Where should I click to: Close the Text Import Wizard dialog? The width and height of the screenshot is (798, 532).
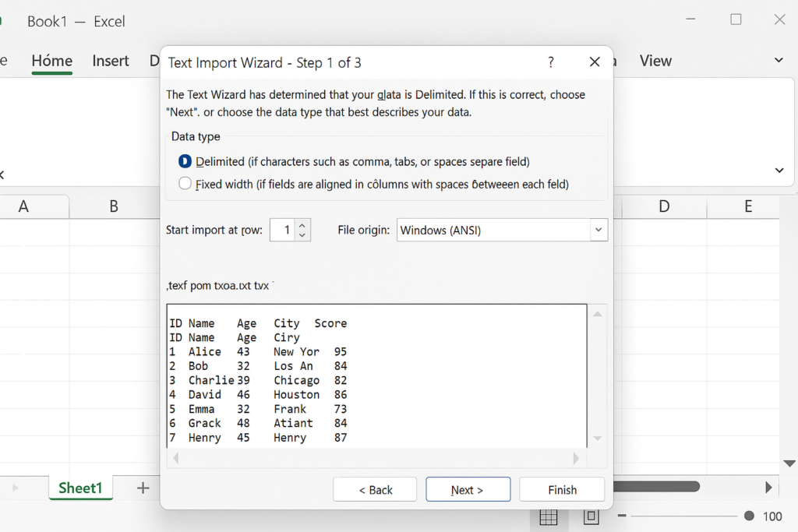coord(595,62)
